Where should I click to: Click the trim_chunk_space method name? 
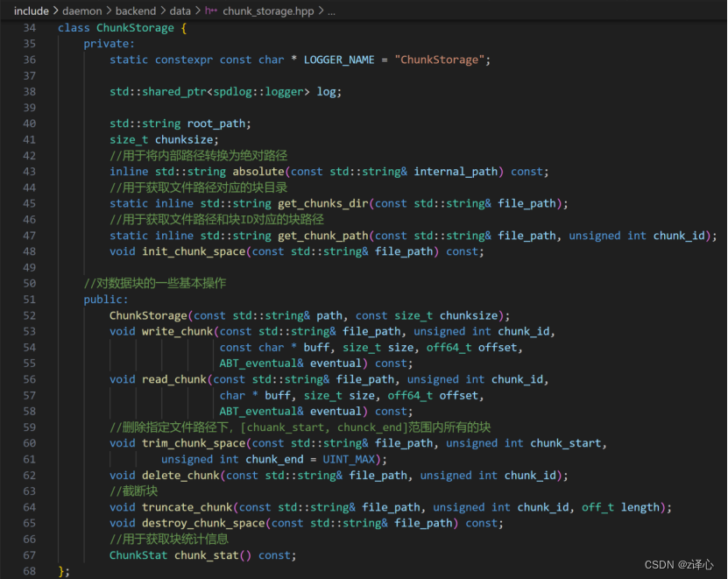193,443
